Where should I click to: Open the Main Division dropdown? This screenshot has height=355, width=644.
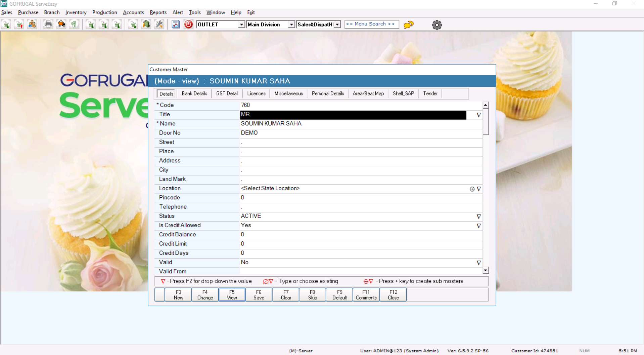tap(291, 25)
